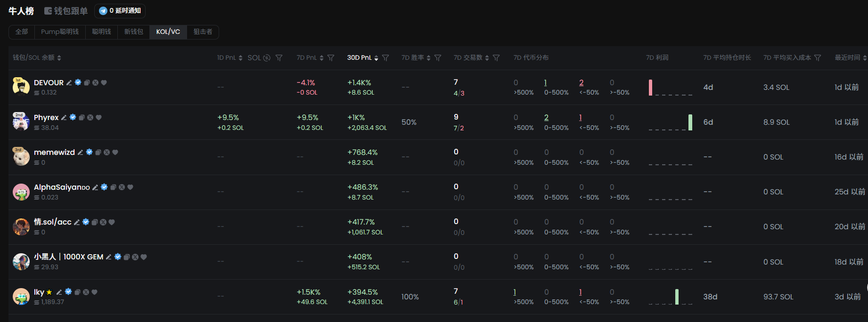Screen dimensions: 868x322
Task: Sort by 1D PnL column arrows
Action: pyautogui.click(x=240, y=58)
